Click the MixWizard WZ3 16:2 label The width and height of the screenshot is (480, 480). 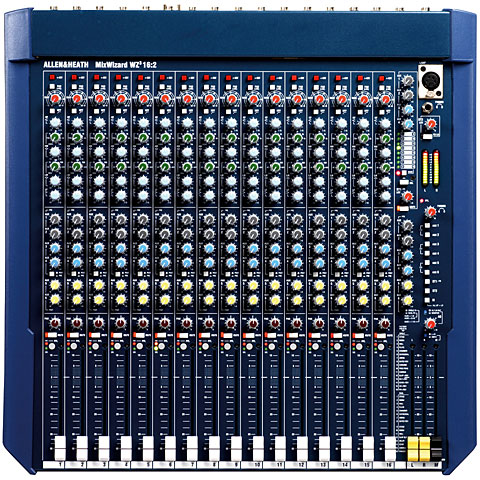[126, 65]
